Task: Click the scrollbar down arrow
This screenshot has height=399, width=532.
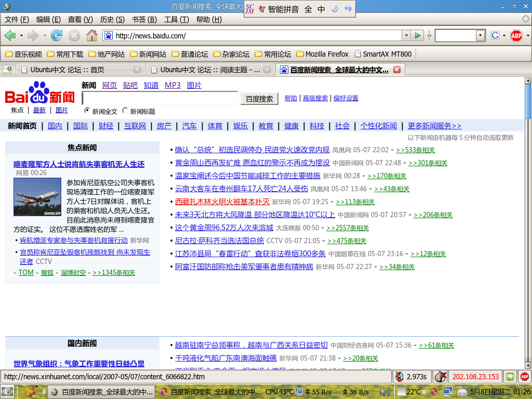Action: pyautogui.click(x=528, y=366)
